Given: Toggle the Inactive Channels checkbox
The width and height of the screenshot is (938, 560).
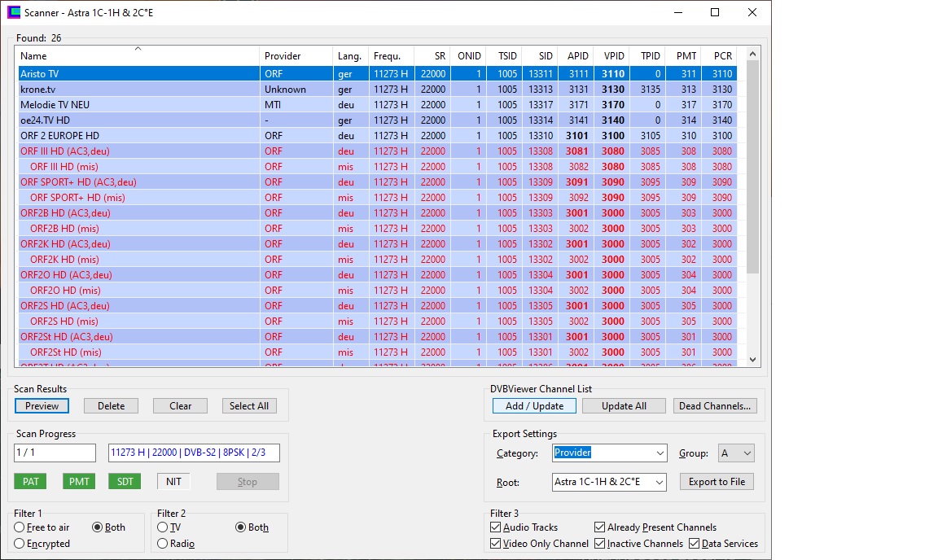Looking at the screenshot, I should click(x=599, y=543).
